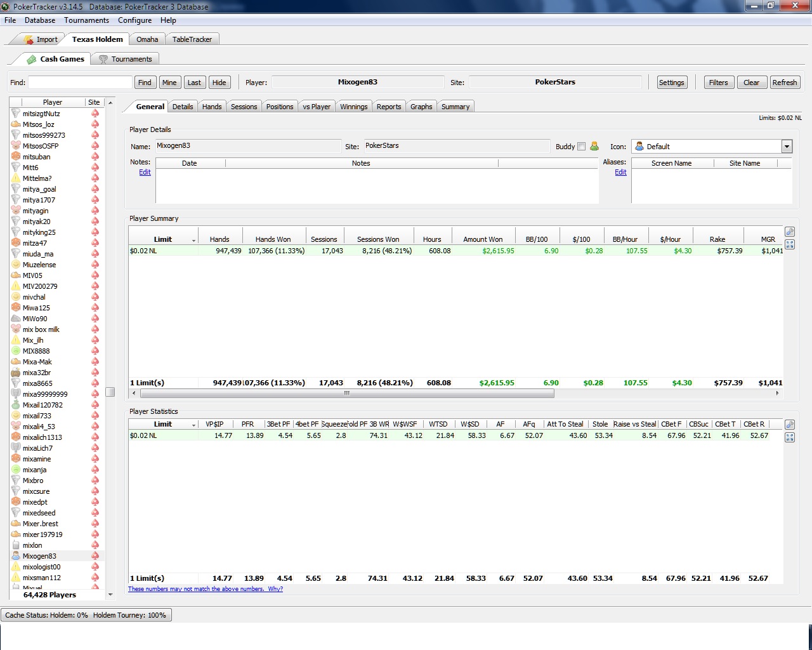Open the Player Summary configure wrench icon
Screen dimensions: 812x650
pyautogui.click(x=790, y=232)
